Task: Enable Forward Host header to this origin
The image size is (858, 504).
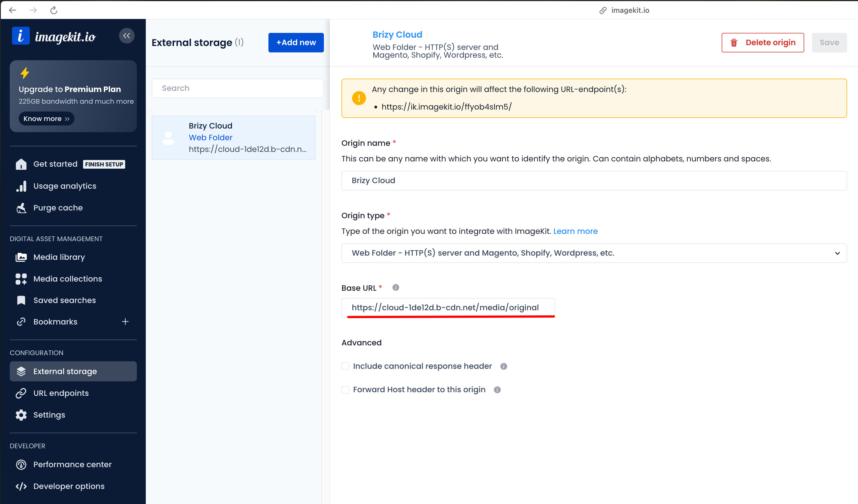Action: (x=345, y=390)
